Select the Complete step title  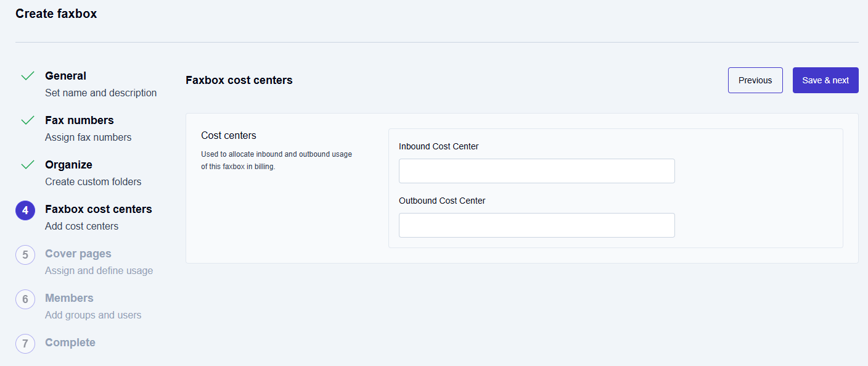[x=70, y=343]
